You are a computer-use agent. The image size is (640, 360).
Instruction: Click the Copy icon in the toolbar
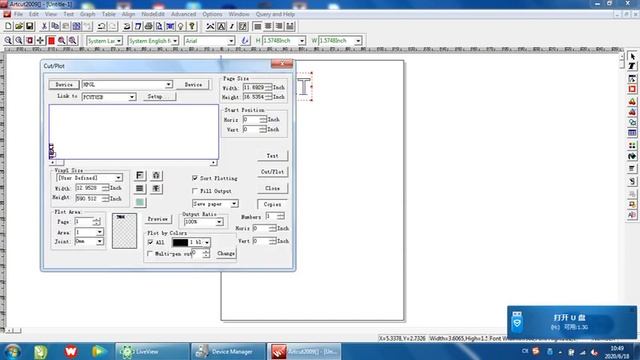pos(55,27)
